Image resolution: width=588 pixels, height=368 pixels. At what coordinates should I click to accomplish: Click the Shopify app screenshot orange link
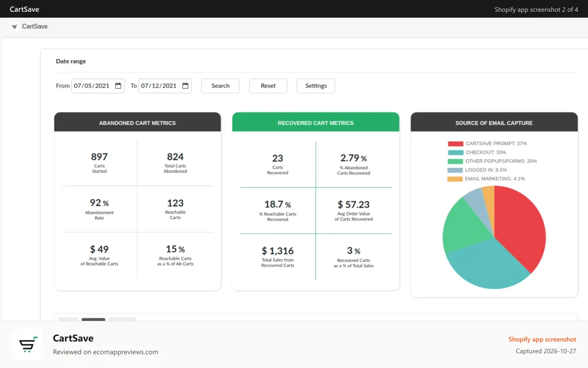click(542, 339)
